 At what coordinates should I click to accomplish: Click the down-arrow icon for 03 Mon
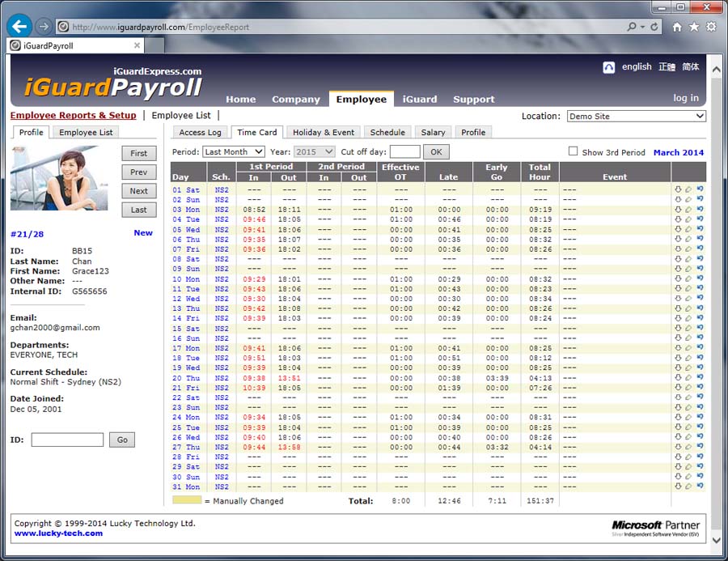click(678, 210)
